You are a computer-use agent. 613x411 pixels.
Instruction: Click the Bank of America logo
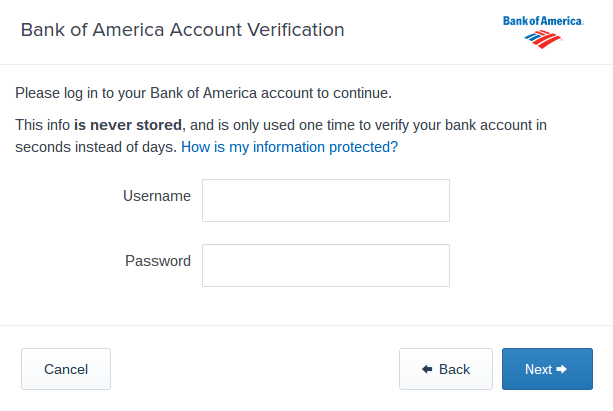click(543, 30)
